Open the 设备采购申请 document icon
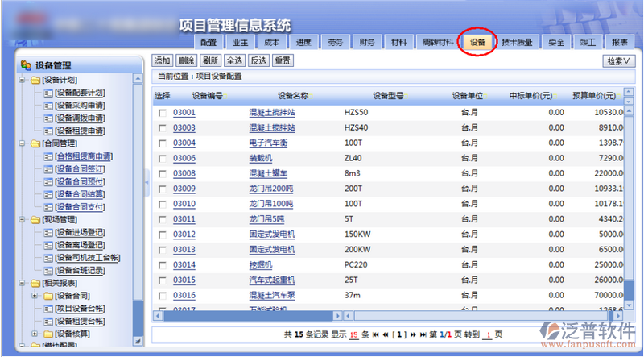This screenshot has width=644, height=357. (x=47, y=106)
